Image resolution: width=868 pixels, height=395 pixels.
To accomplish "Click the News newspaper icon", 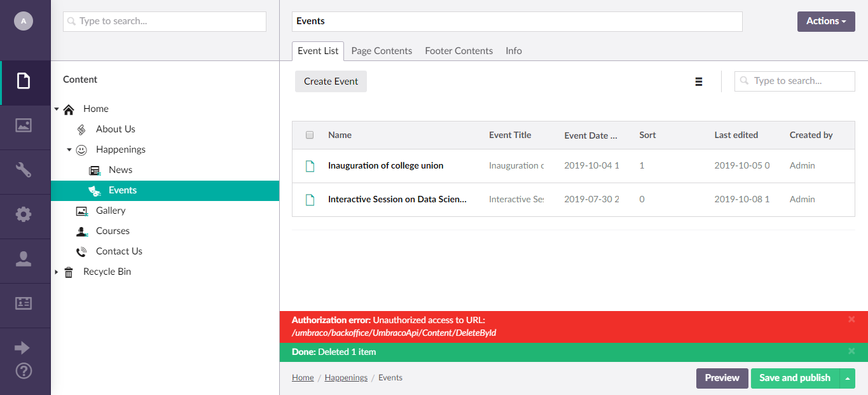I will pyautogui.click(x=94, y=170).
